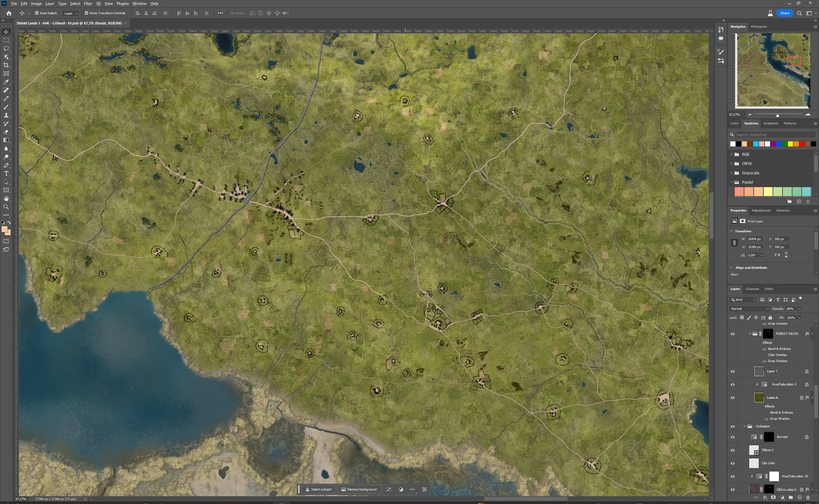Image resolution: width=819 pixels, height=504 pixels.
Task: Open the Layer auto-select dropdown
Action: (70, 13)
